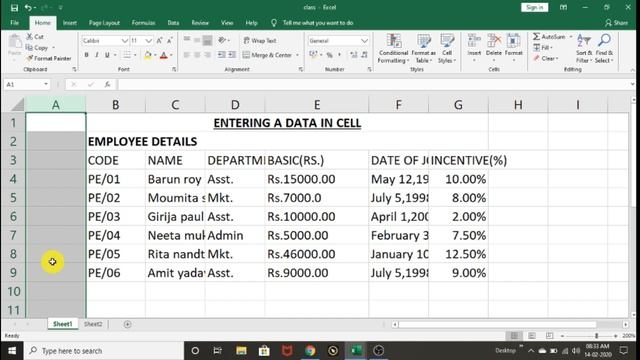The width and height of the screenshot is (640, 360).
Task: Toggle Underline formatting
Action: (107, 55)
